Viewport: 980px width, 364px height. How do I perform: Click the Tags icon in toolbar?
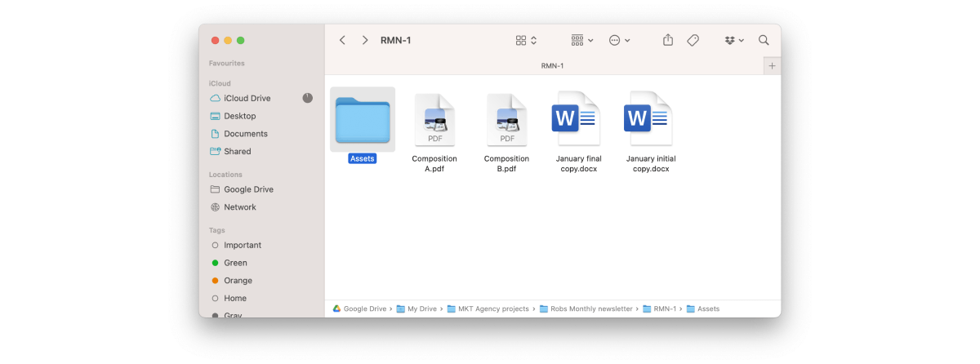693,40
